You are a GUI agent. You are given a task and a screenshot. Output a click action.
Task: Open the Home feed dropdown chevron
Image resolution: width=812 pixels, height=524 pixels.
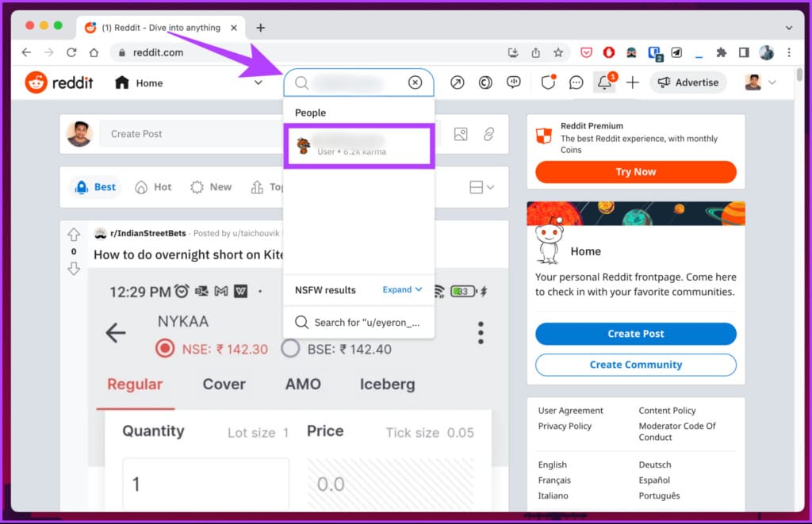pyautogui.click(x=258, y=83)
